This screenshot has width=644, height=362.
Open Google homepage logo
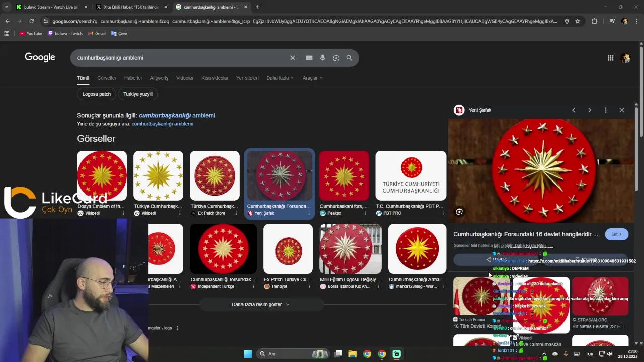40,57
